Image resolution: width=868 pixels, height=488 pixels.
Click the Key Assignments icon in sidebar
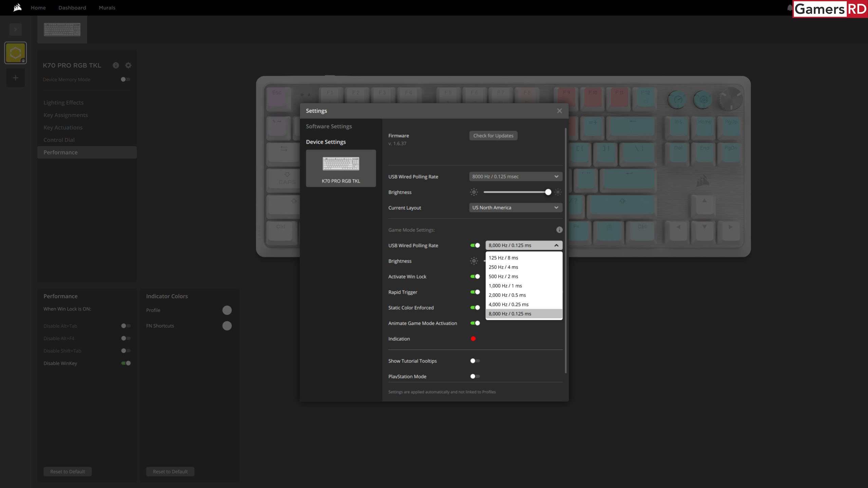[65, 114]
